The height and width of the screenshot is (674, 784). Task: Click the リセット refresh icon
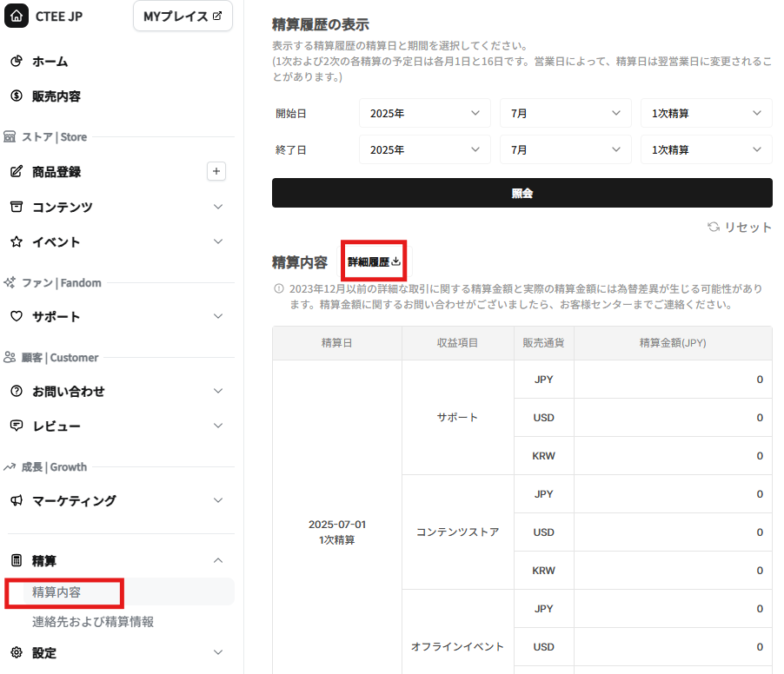coord(714,227)
